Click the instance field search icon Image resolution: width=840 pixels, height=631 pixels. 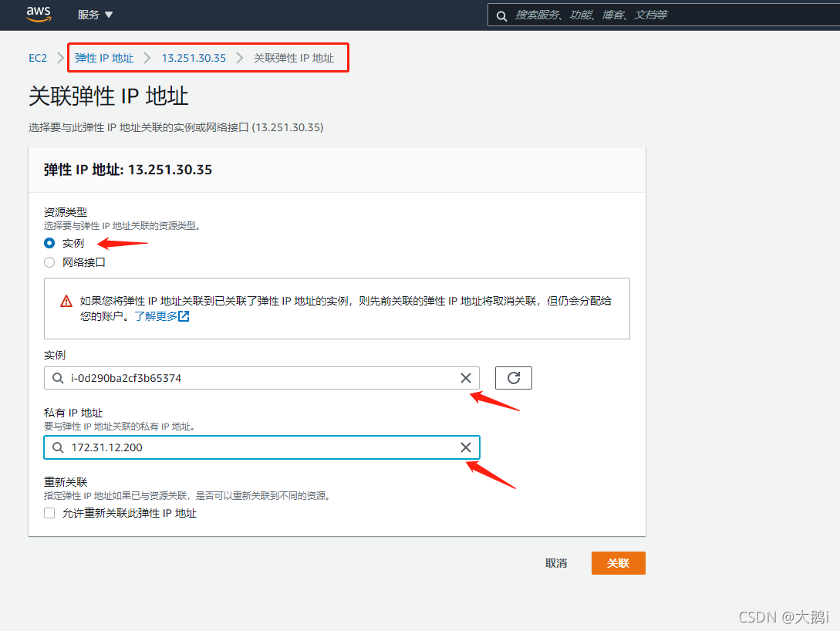click(58, 378)
